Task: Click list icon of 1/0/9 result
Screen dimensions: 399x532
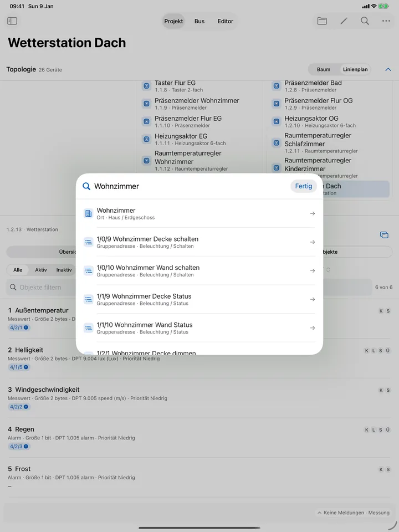Action: coord(88,242)
